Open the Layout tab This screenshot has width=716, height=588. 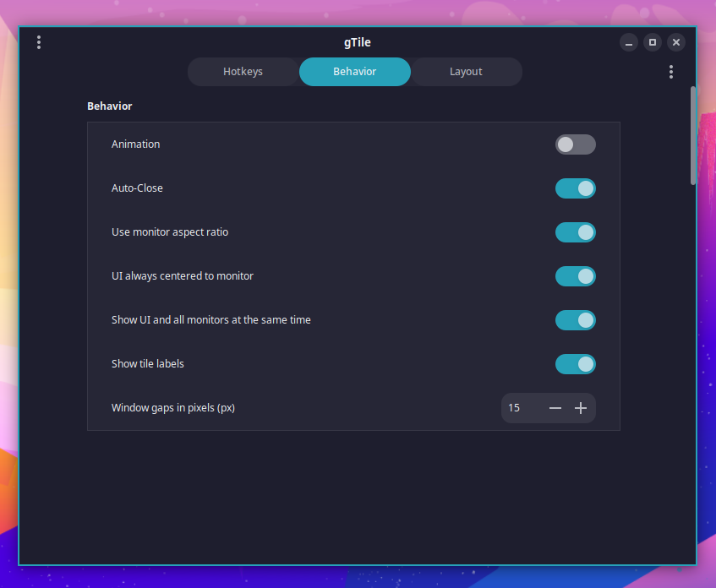point(467,72)
